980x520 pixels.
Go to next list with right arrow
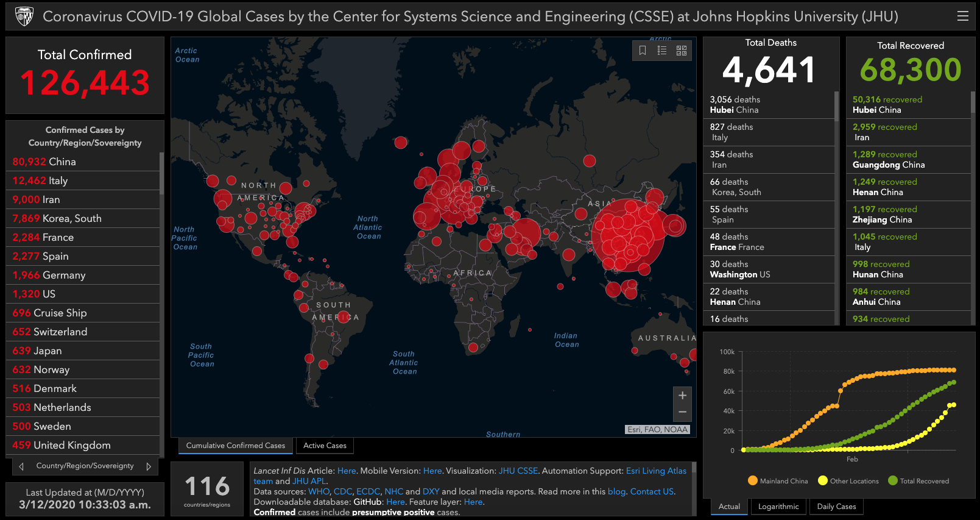(x=149, y=466)
